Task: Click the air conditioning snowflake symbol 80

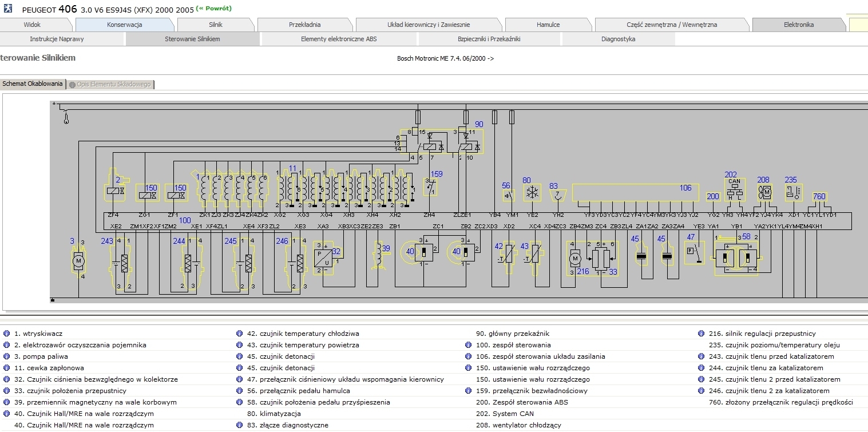Action: [532, 193]
